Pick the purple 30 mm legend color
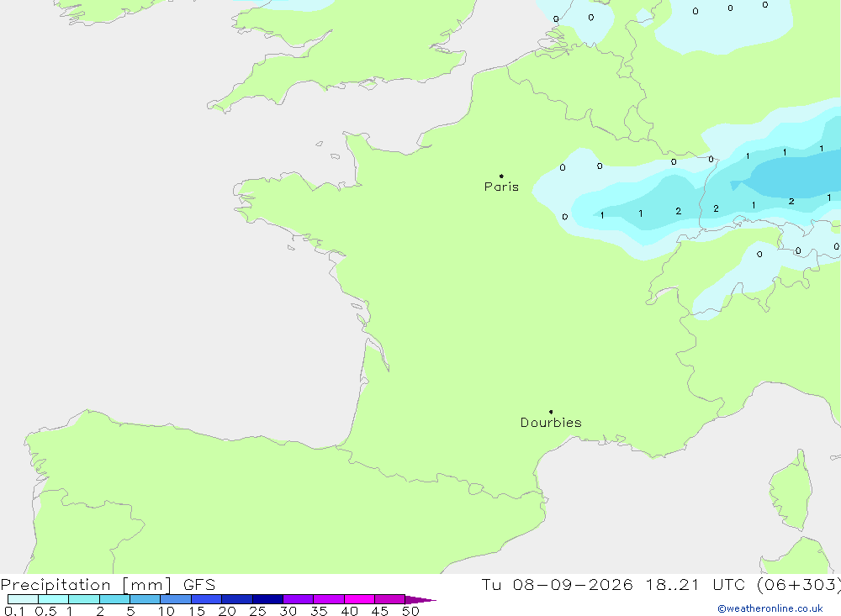This screenshot has width=841, height=616. (x=298, y=599)
